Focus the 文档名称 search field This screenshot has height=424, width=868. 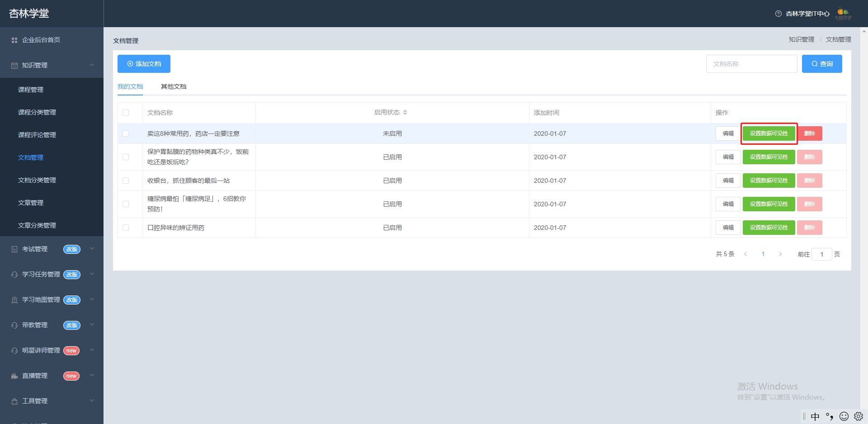751,64
